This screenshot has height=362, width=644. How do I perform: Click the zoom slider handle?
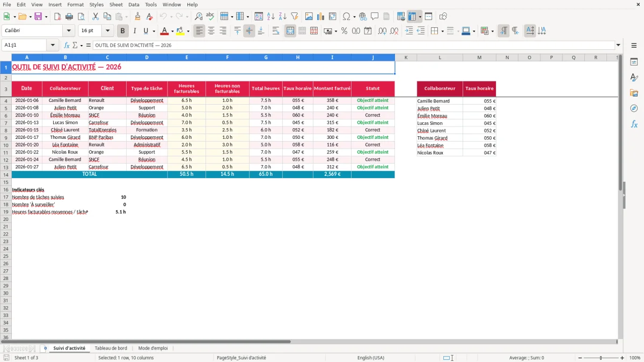click(x=601, y=358)
